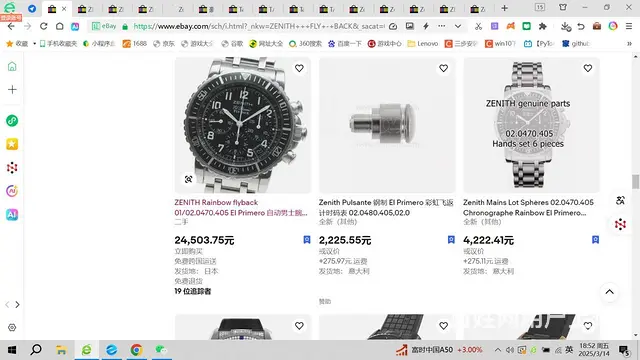This screenshot has height=360, width=640.
Task: Open the briefcase toolbox icon
Action: pyautogui.click(x=597, y=27)
